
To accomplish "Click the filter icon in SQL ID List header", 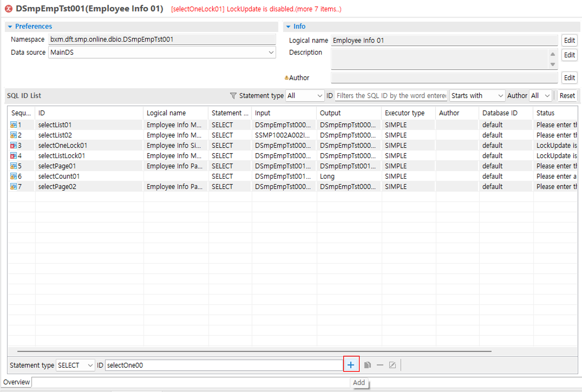I will click(233, 95).
